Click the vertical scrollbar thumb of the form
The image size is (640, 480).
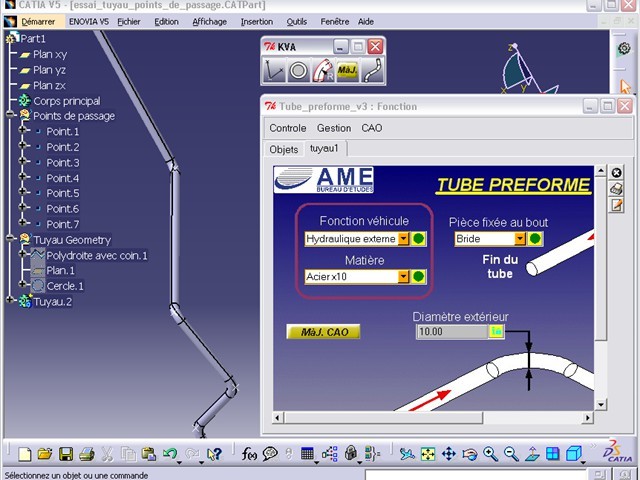pyautogui.click(x=600, y=258)
